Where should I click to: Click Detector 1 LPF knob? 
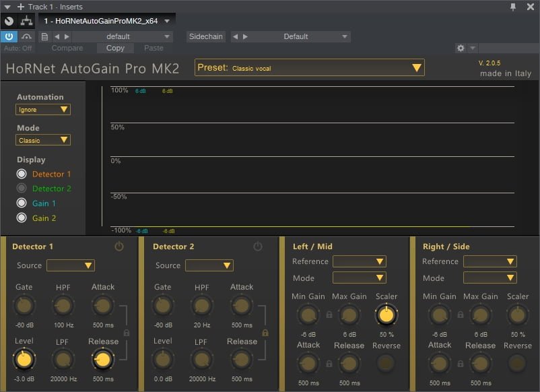[x=63, y=360]
